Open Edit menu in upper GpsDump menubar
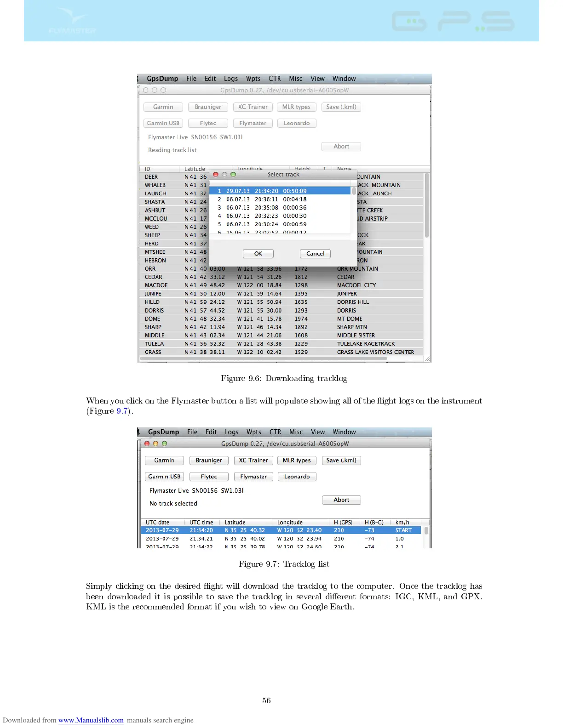This screenshot has width=563, height=728. pyautogui.click(x=210, y=79)
